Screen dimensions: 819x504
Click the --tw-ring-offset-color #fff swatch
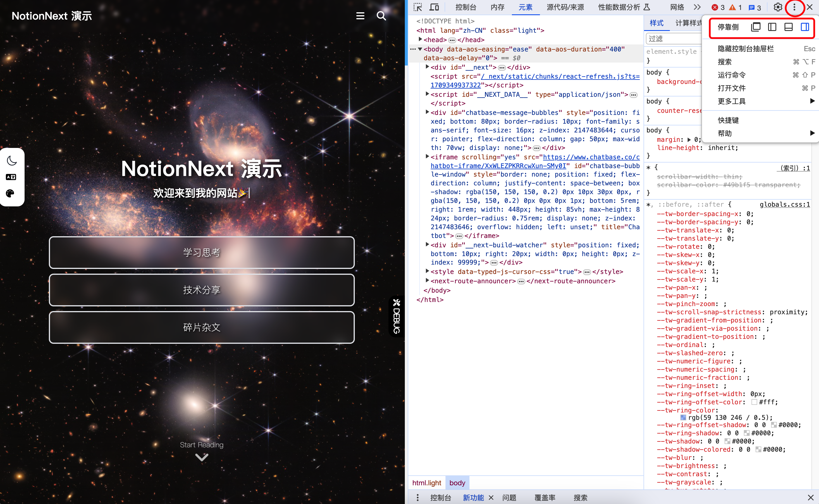(754, 402)
